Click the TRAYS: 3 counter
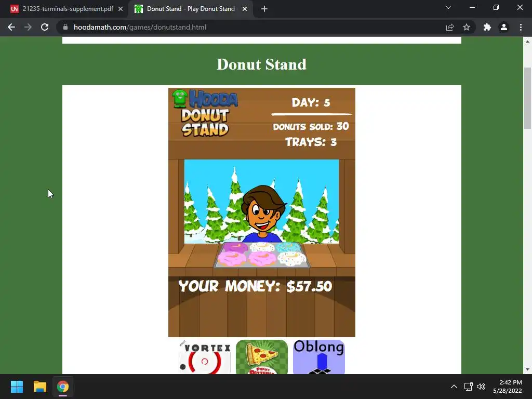The image size is (532, 399). click(x=311, y=142)
